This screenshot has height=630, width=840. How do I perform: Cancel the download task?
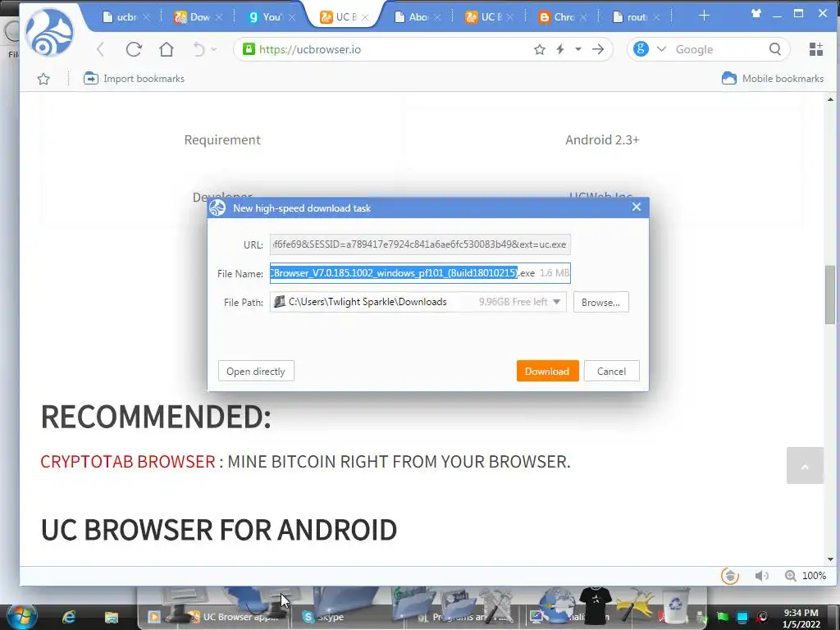[x=611, y=372]
